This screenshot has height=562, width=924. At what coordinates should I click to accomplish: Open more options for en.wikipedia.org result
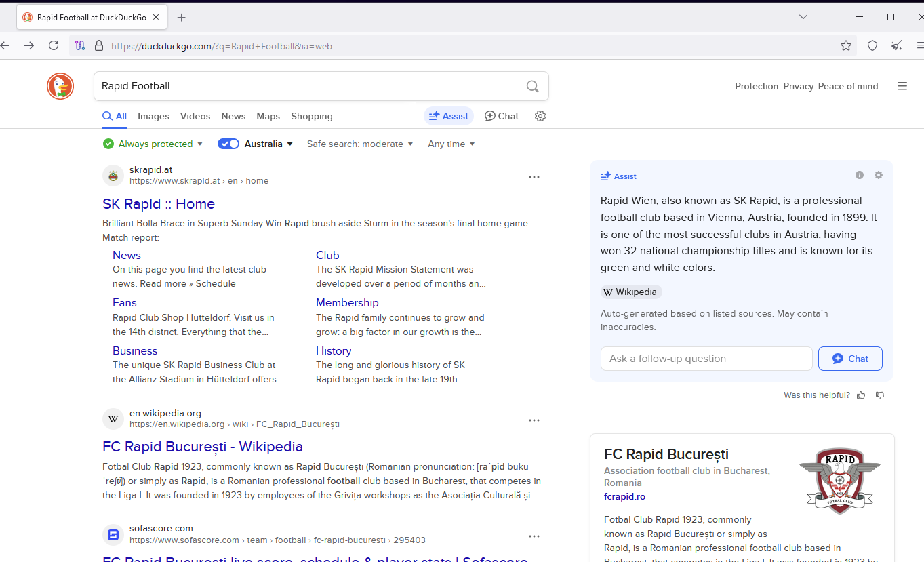534,420
